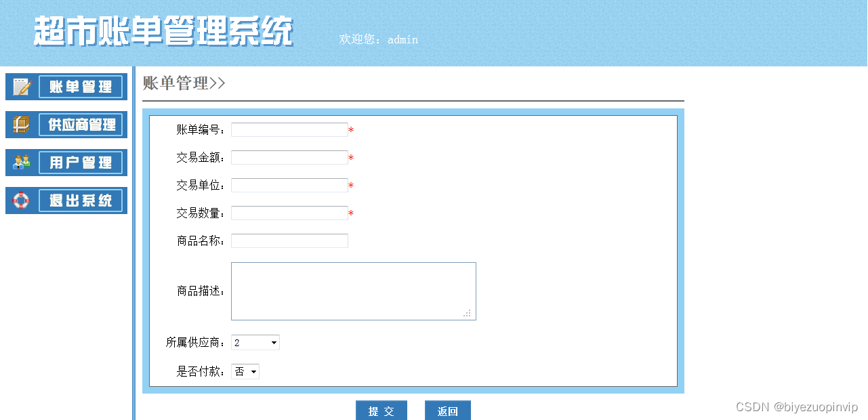Screen dimensions: 868x420
Task: Click the 是否付款 label
Action: pyautogui.click(x=201, y=371)
